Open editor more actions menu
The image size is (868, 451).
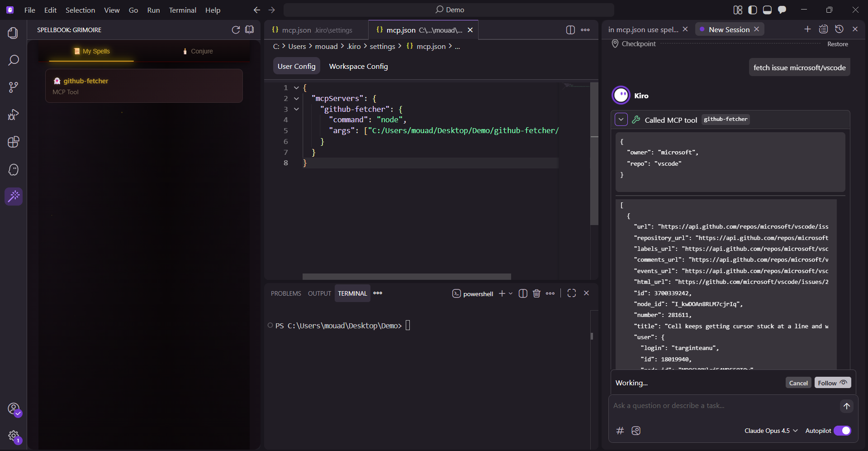click(585, 30)
